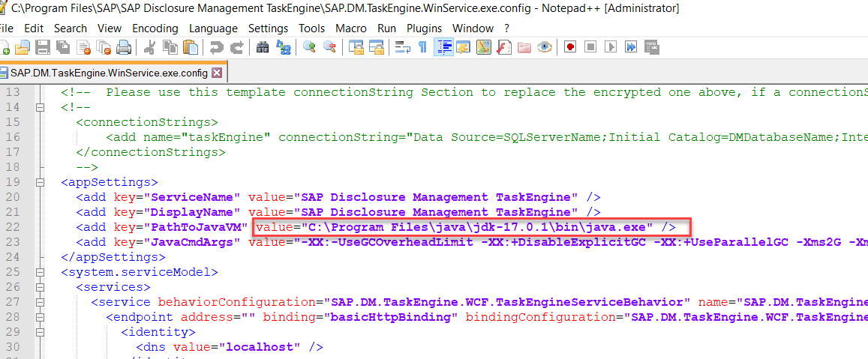Open the Plugins menu

click(x=424, y=28)
